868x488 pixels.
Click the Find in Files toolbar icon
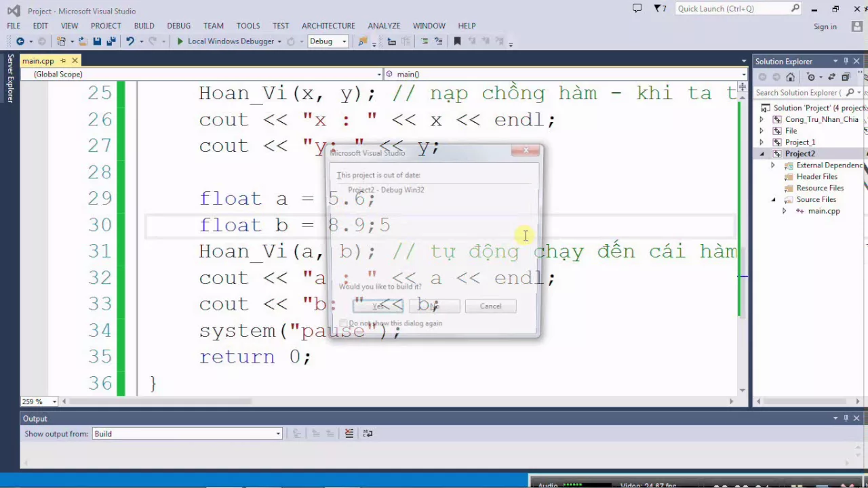(x=363, y=41)
